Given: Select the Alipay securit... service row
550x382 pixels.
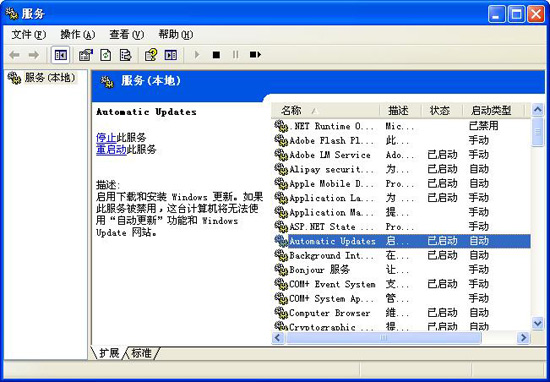Looking at the screenshot, I should (402, 169).
